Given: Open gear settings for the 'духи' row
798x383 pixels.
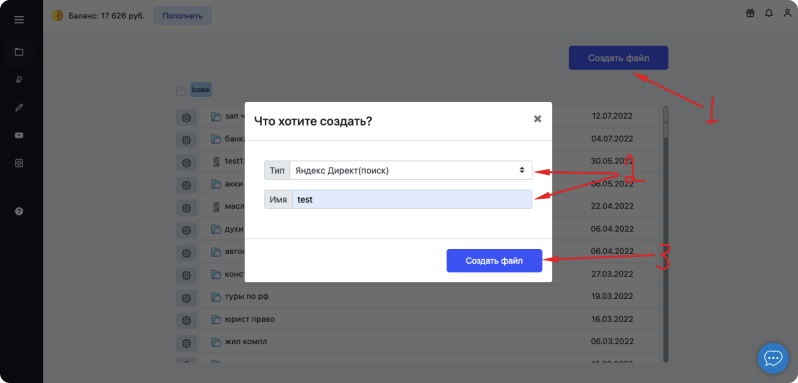Looking at the screenshot, I should 186,230.
